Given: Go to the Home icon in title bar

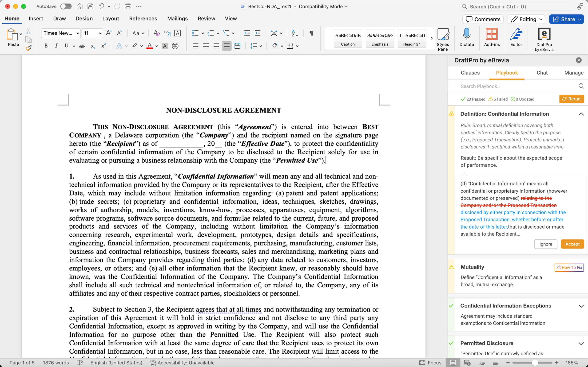Looking at the screenshot, I should pos(79,7).
